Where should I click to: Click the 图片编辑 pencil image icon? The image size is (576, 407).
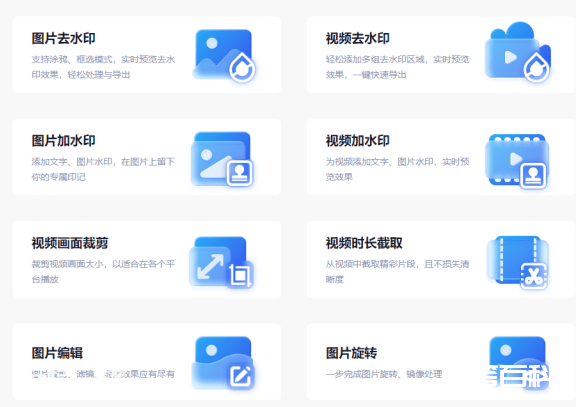tap(223, 363)
